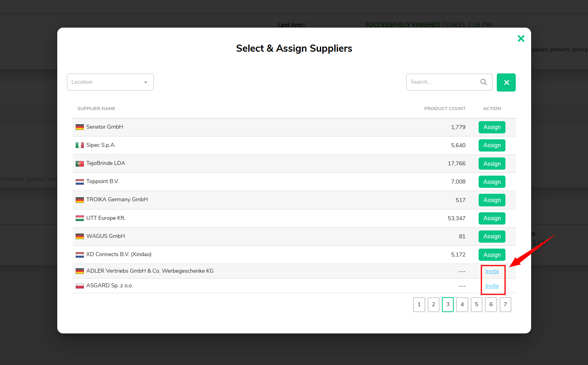The width and height of the screenshot is (588, 365).
Task: Assign Toppoint B.V. supplier
Action: pyautogui.click(x=492, y=182)
